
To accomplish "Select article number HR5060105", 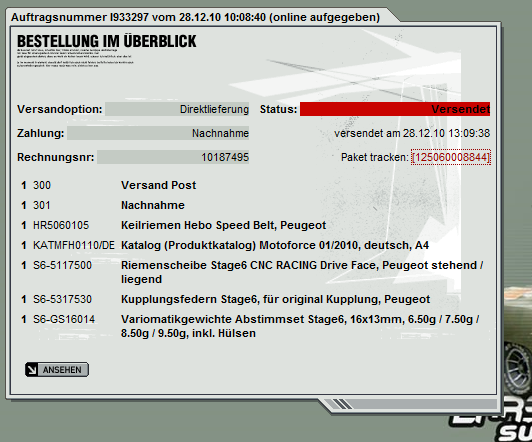I will (x=61, y=225).
